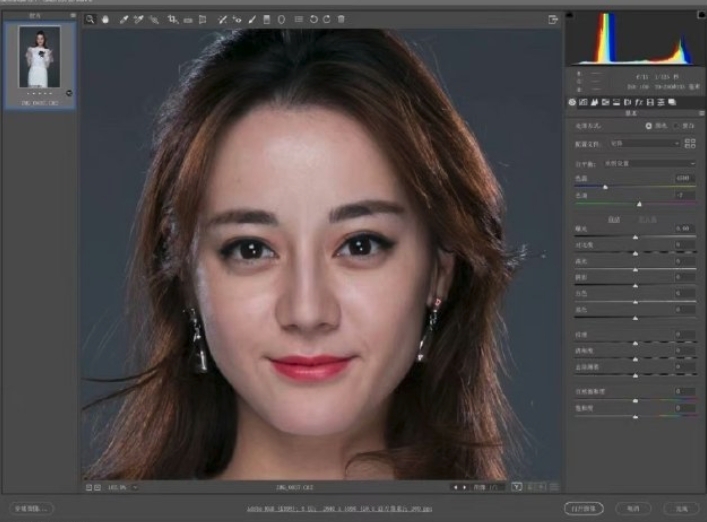Image resolution: width=707 pixels, height=522 pixels.
Task: Open the Basic panel tab icon
Action: coord(573,102)
